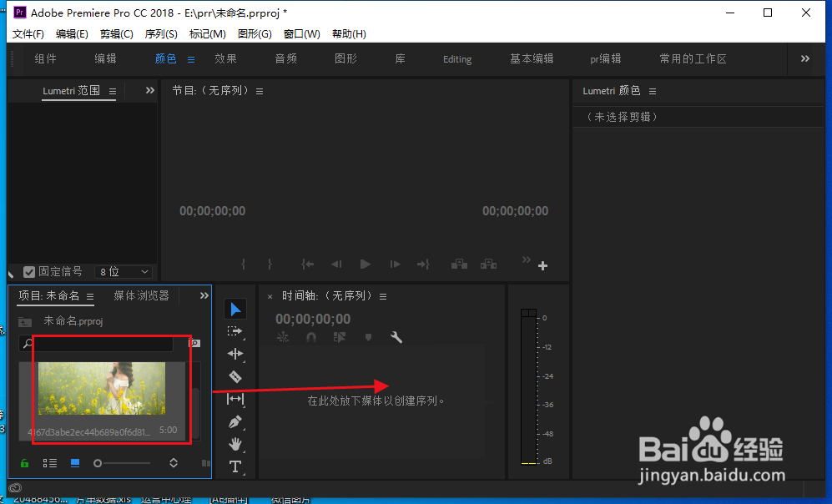Add a marker in timeline

pos(368,337)
